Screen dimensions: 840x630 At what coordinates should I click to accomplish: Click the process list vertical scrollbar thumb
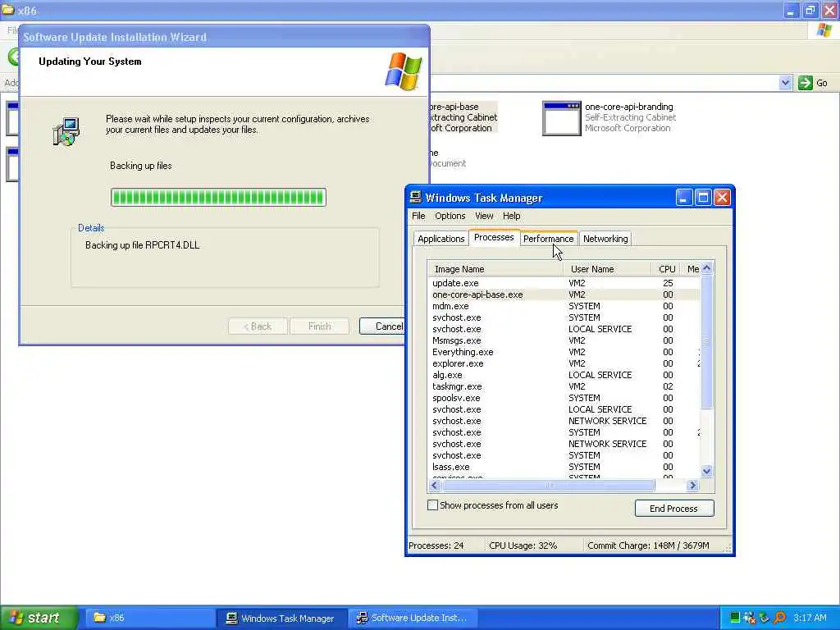pyautogui.click(x=706, y=342)
